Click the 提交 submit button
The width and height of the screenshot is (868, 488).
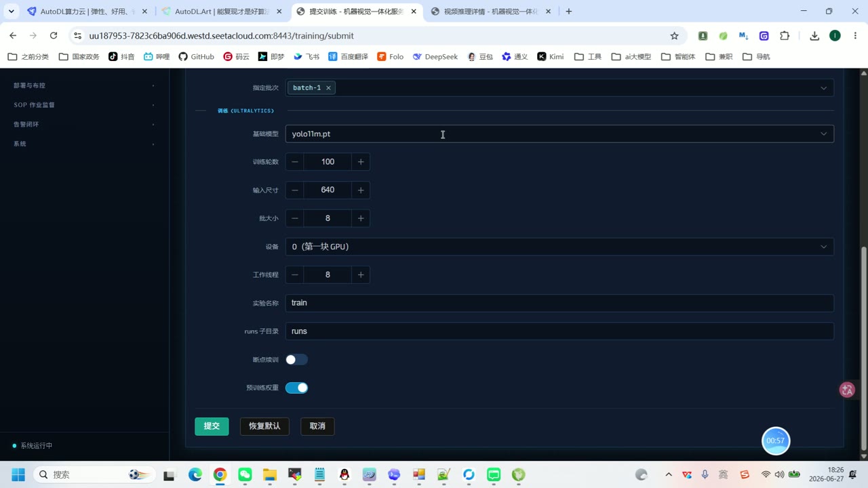click(212, 426)
